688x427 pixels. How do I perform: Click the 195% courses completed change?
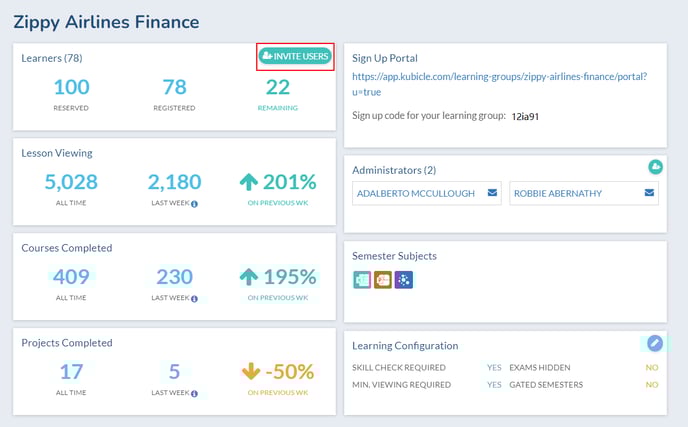(x=290, y=276)
